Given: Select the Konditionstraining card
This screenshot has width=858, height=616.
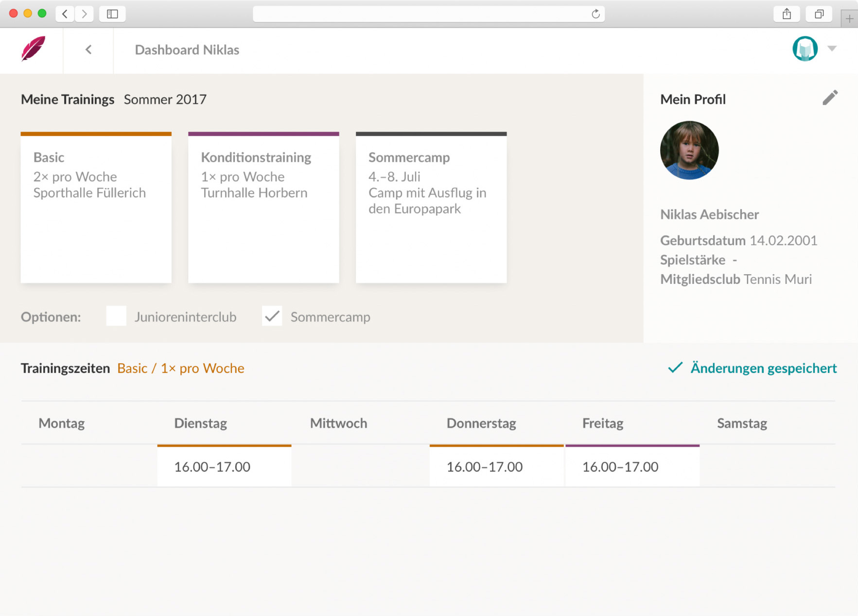Looking at the screenshot, I should [263, 208].
